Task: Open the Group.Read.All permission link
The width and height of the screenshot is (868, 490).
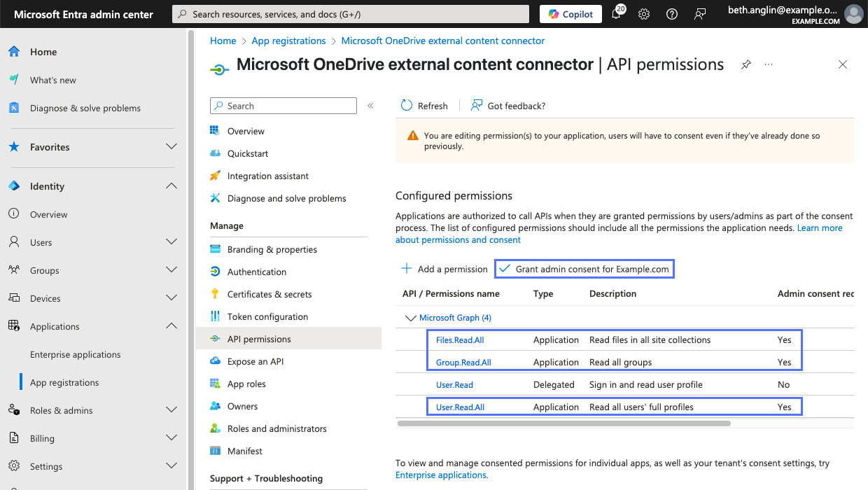Action: coord(463,363)
